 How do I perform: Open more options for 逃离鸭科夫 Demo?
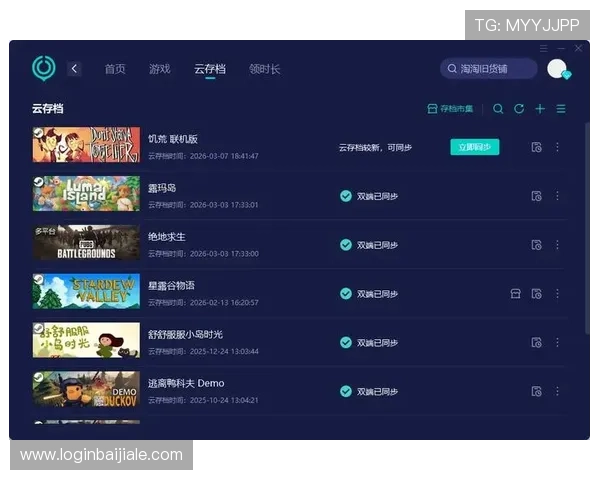click(558, 391)
